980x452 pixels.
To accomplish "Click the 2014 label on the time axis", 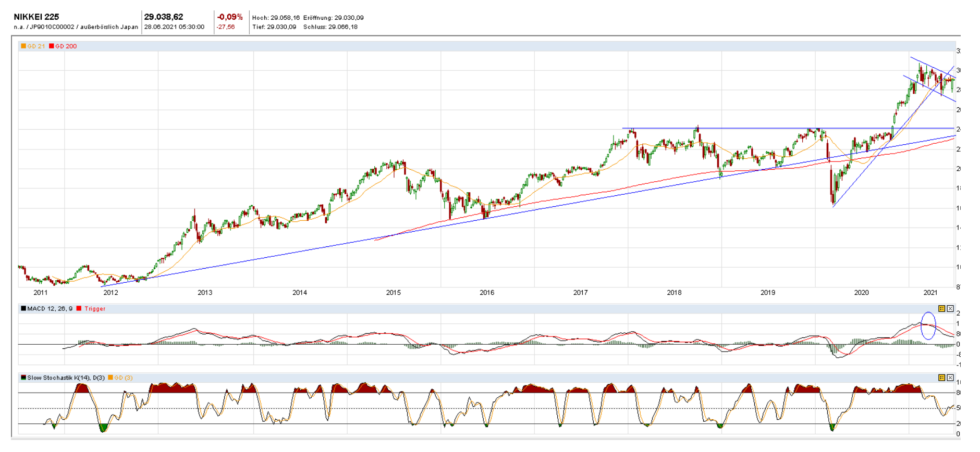I will [300, 293].
